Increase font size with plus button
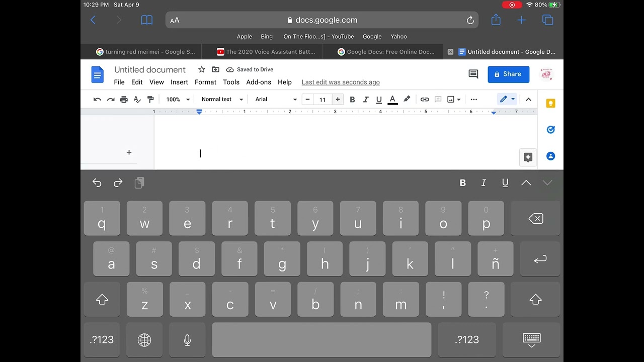 338,100
